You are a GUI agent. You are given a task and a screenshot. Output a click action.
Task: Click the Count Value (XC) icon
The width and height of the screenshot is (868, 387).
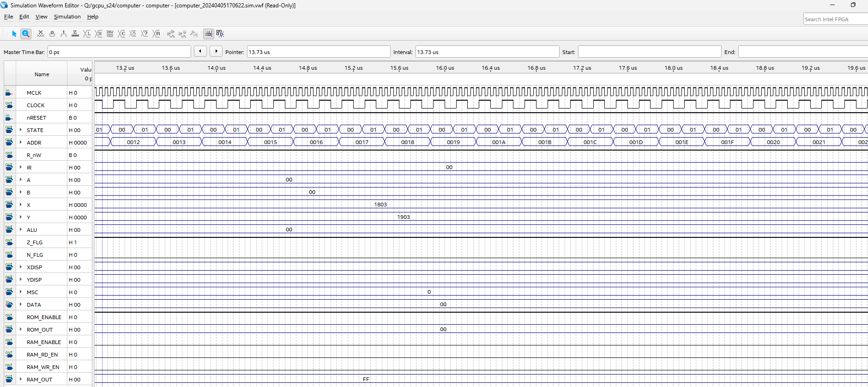point(121,34)
